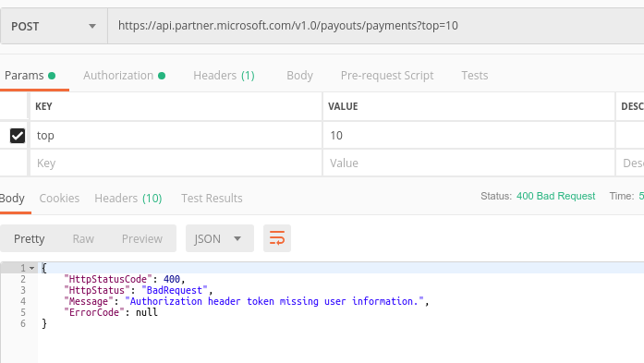Image resolution: width=644 pixels, height=363 pixels.
Task: Collapse the JSON object at line 1
Action: coord(31,268)
